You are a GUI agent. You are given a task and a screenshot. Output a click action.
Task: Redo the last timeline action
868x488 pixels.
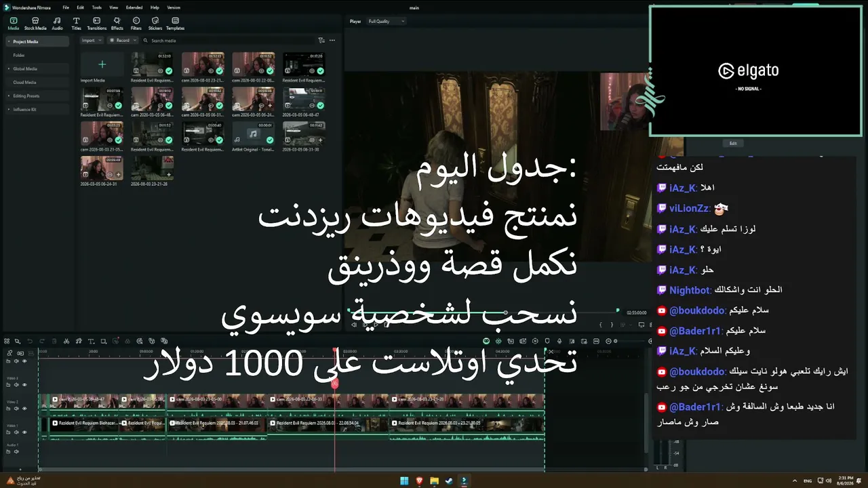pos(41,341)
